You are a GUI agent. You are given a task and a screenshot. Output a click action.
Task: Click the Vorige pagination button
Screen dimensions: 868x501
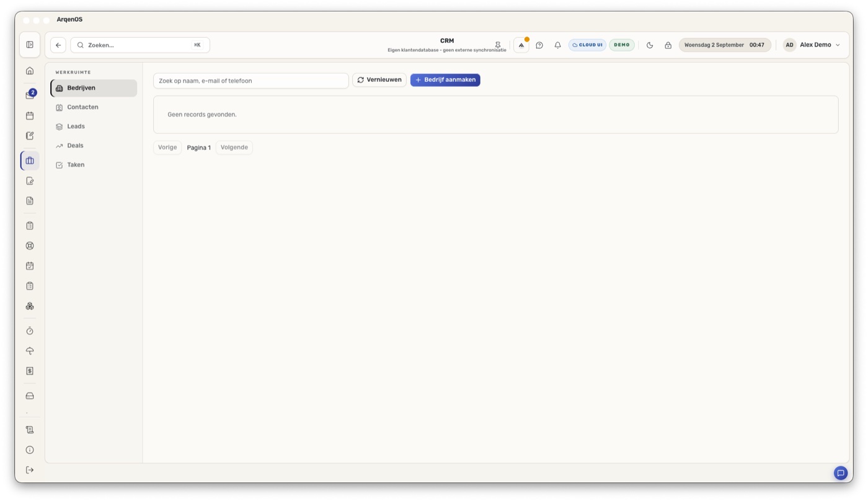tap(167, 148)
